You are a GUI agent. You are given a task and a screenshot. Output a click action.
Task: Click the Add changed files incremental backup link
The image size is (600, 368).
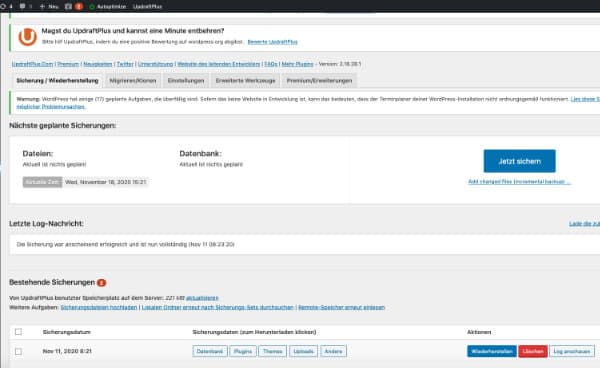tap(519, 182)
